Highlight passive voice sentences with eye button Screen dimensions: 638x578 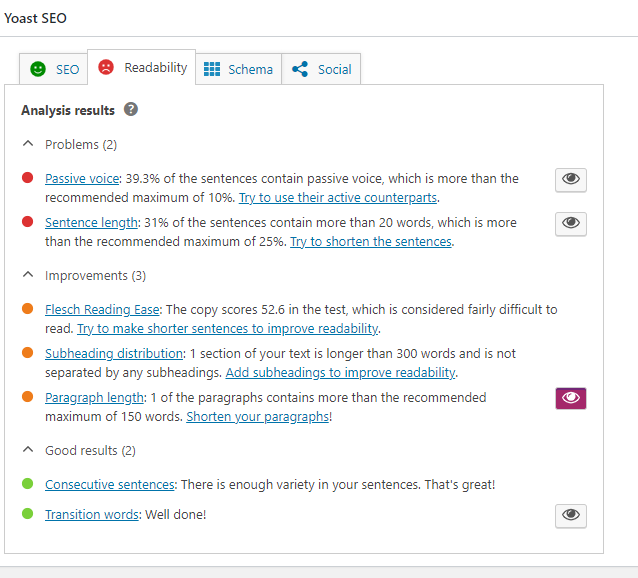[x=571, y=179]
